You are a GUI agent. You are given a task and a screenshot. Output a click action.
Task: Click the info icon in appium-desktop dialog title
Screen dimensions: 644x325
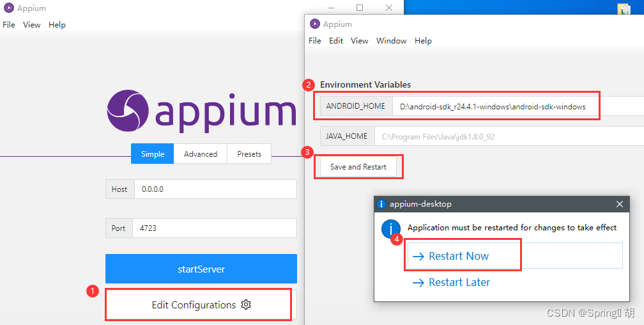click(381, 204)
